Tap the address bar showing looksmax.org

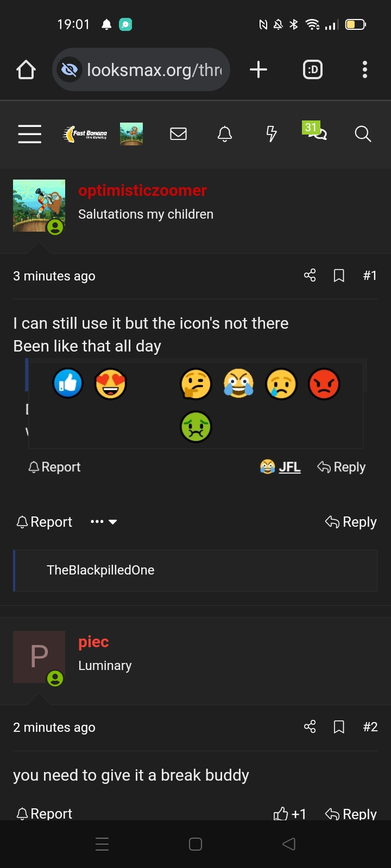(x=140, y=69)
